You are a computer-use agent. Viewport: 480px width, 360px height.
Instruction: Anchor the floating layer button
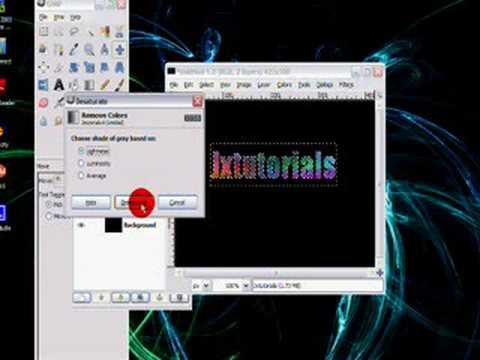pyautogui.click(x=160, y=298)
